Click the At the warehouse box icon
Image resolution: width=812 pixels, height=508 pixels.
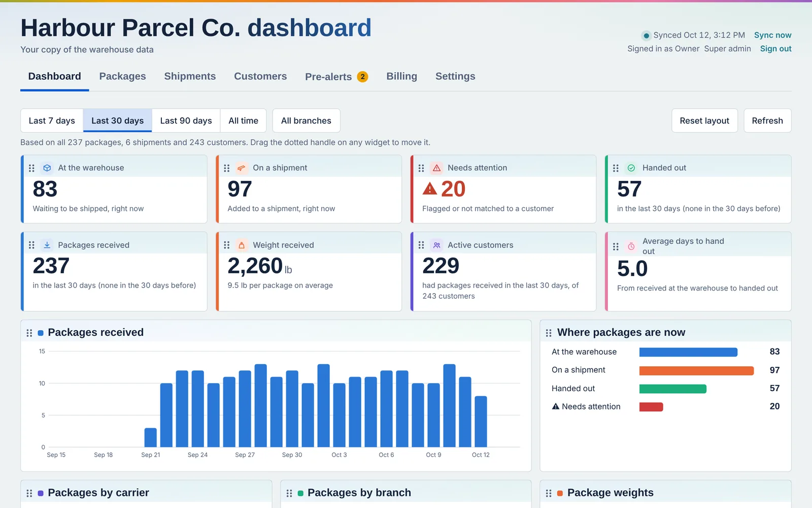[x=47, y=168]
